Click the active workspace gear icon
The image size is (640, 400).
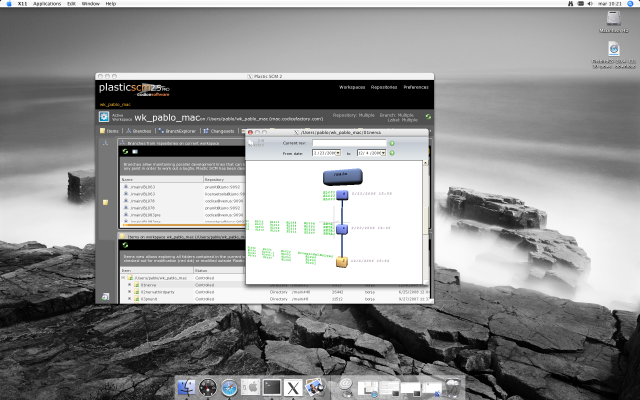click(104, 117)
